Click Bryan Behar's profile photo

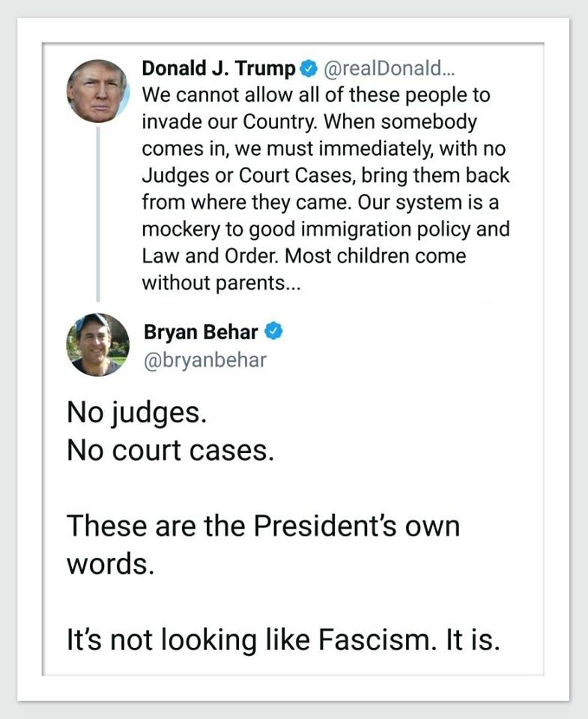point(97,344)
